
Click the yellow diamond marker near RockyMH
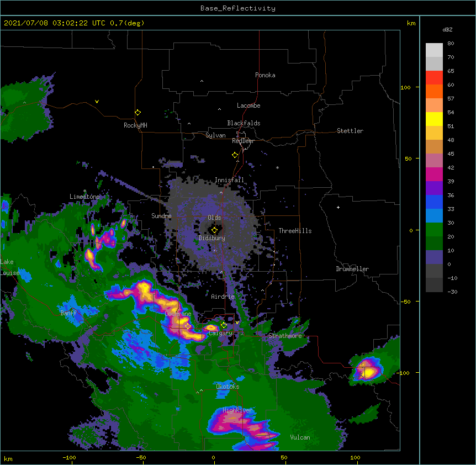(x=138, y=113)
